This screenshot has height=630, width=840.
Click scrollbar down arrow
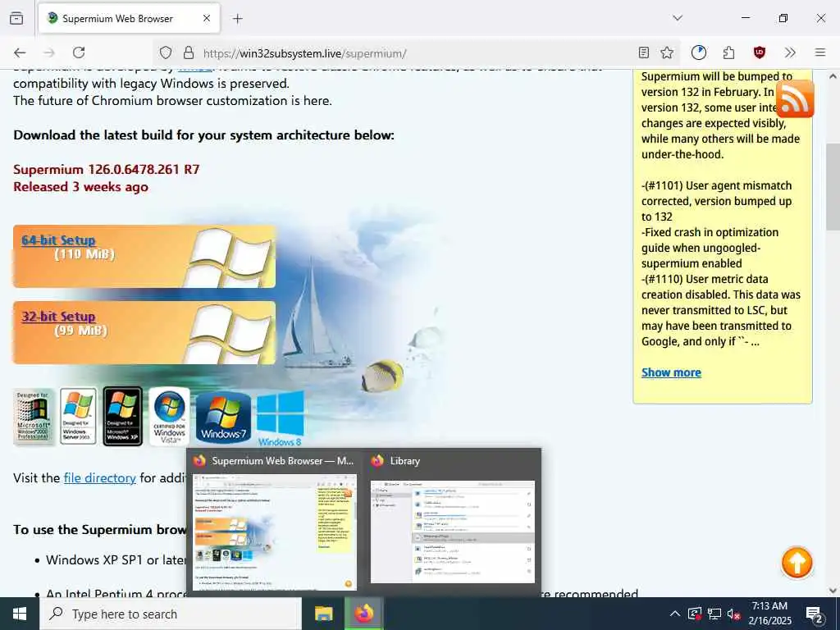(833, 591)
